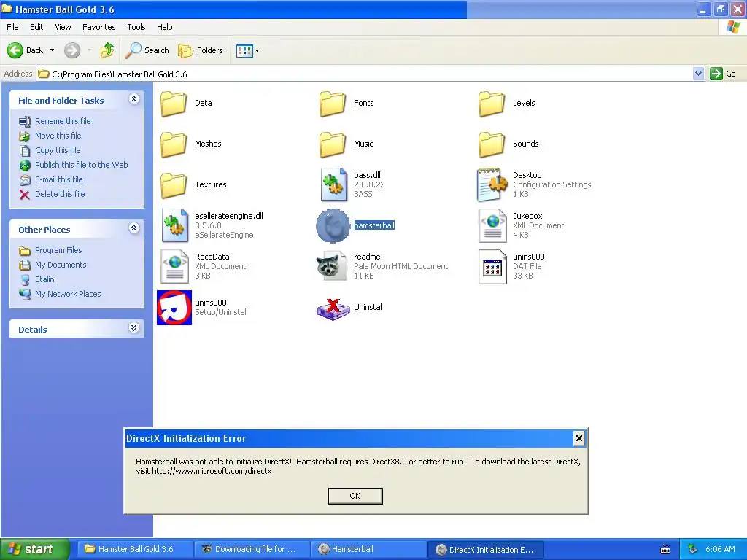
Task: Select the RaceData XML document icon
Action: [174, 267]
